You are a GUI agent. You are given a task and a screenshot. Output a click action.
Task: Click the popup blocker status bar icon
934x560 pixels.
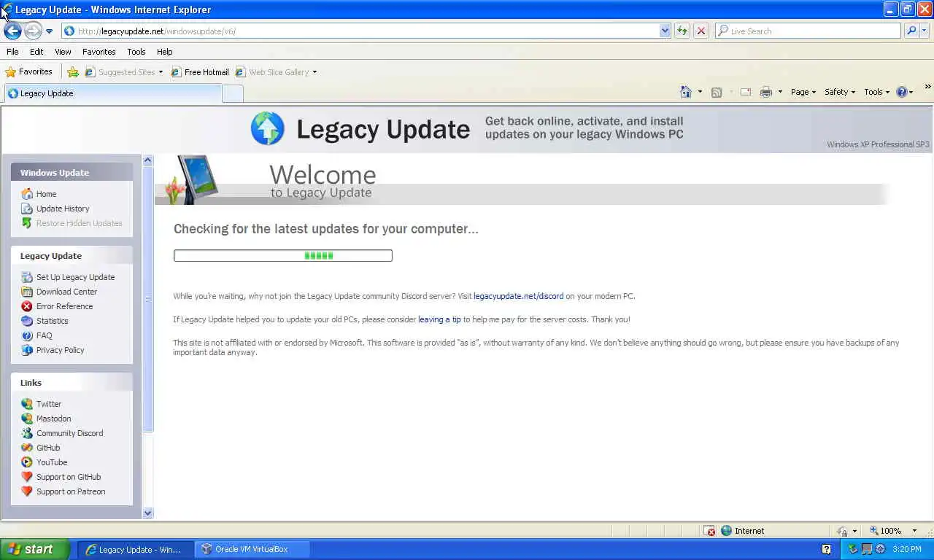pos(709,531)
